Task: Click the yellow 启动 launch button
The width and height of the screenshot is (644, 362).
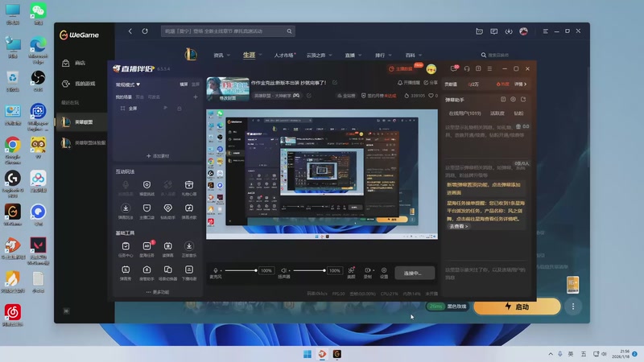Action: point(517,306)
